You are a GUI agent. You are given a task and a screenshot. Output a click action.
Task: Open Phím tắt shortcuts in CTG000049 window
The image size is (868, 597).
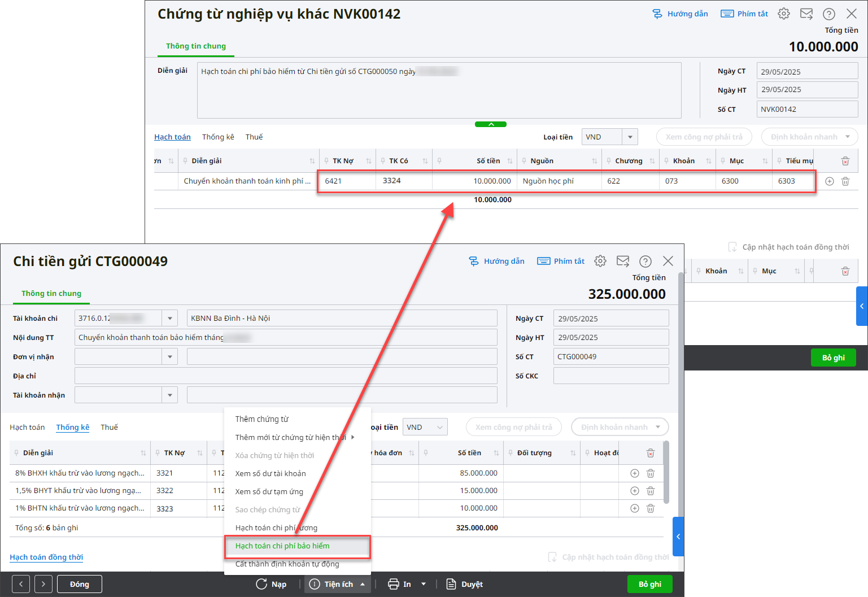[561, 261]
